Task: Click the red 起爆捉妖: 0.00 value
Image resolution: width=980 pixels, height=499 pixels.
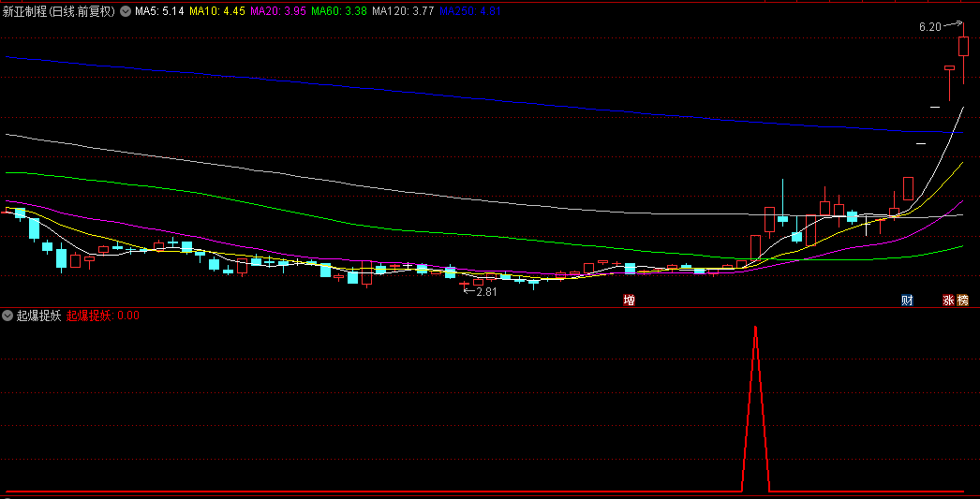Action: (102, 316)
